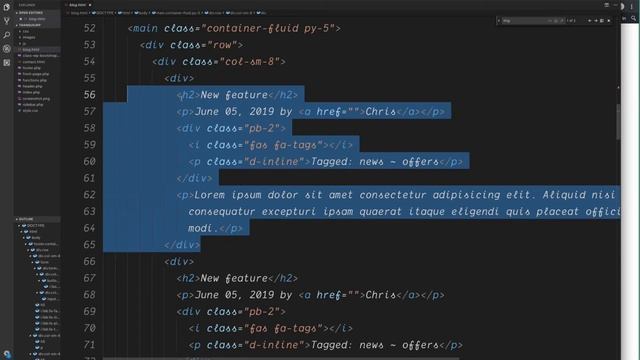
Task: Click the 'col-sm-8' class string
Action: tap(250, 62)
